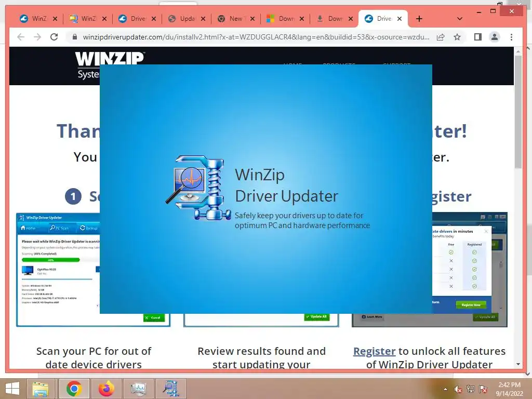Open a new tab with plus button
532x399 pixels.
[419, 19]
